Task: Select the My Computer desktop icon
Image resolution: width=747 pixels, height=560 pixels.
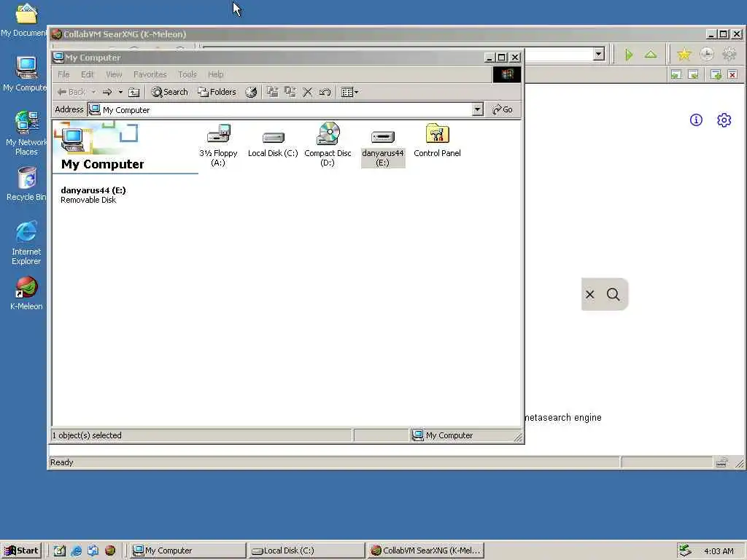Action: coord(25,74)
